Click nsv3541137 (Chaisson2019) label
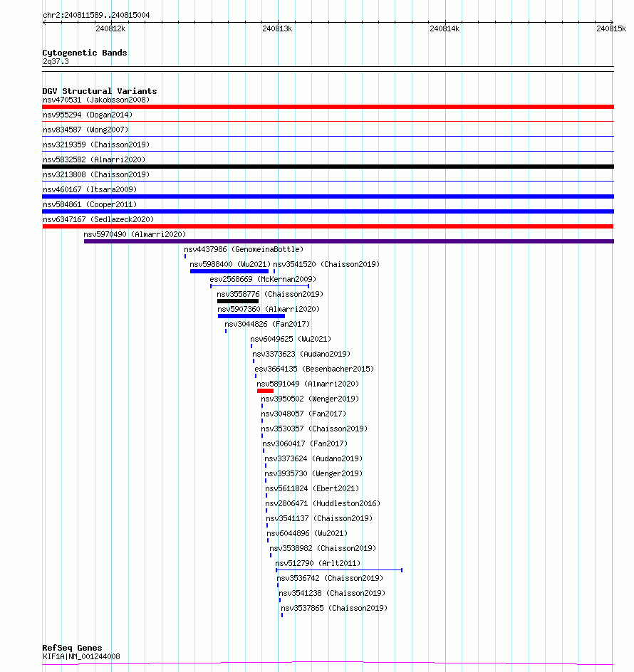 320,518
